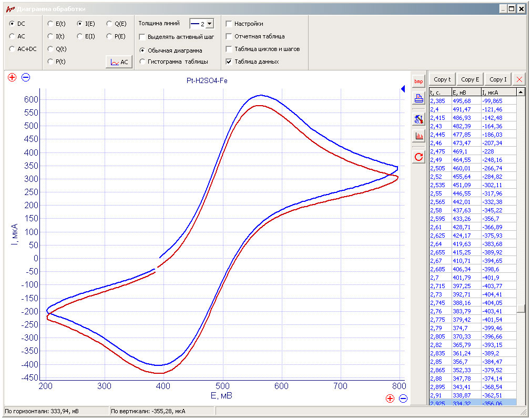Copy the t column
The image size is (532, 419).
(442, 79)
